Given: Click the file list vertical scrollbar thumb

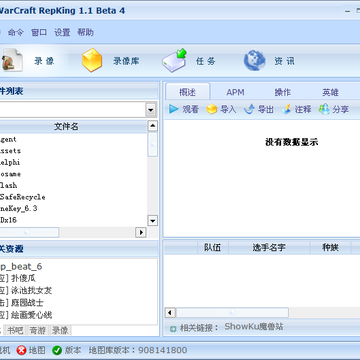Looking at the screenshot, I should tap(153, 144).
